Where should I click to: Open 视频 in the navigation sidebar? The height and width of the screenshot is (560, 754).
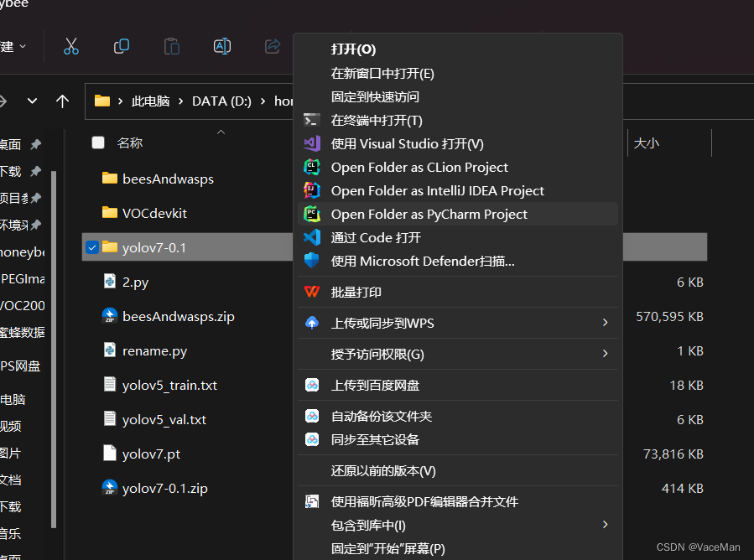point(11,426)
